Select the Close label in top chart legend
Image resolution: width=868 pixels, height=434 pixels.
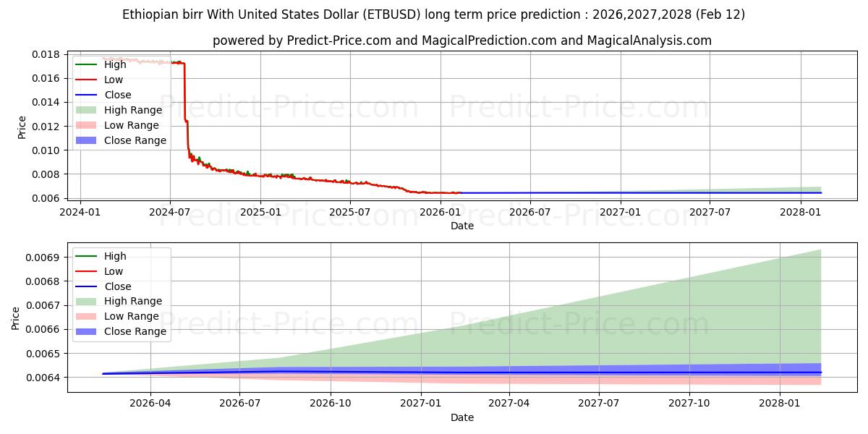(118, 95)
